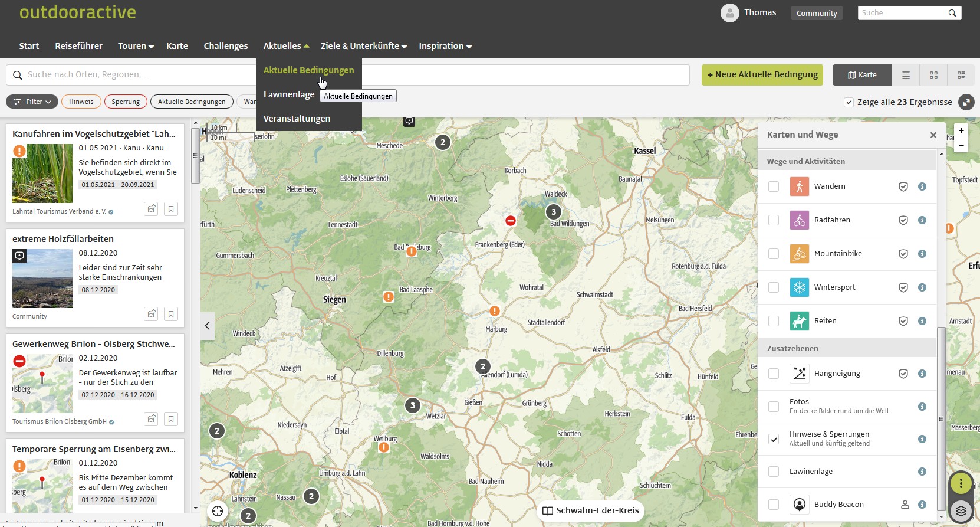Screen dimensions: 980x527
Task: Select the Sperrung filter chip
Action: (x=126, y=102)
